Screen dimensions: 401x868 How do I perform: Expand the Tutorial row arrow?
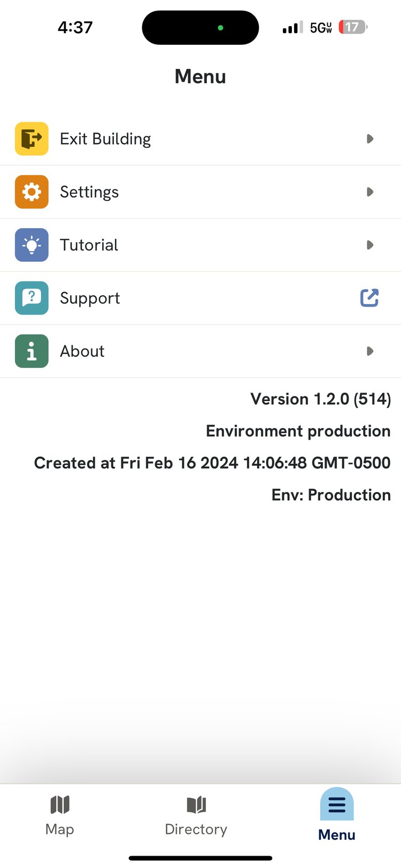pyautogui.click(x=369, y=245)
